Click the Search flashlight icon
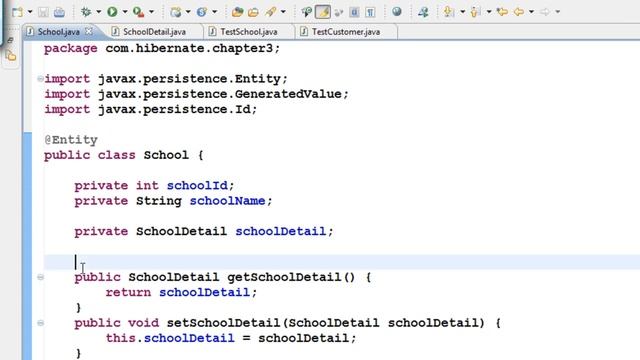The height and width of the screenshot is (360, 640). (x=270, y=12)
